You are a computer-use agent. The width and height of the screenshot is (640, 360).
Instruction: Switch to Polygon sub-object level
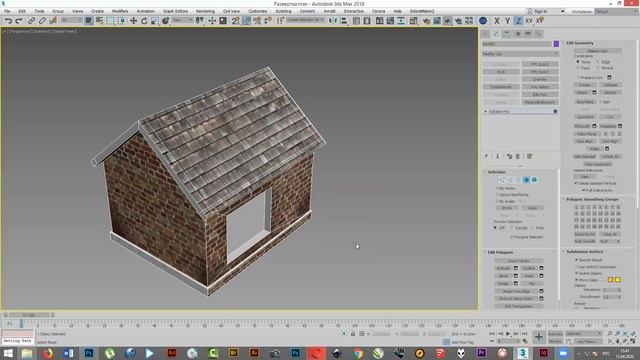pos(527,180)
